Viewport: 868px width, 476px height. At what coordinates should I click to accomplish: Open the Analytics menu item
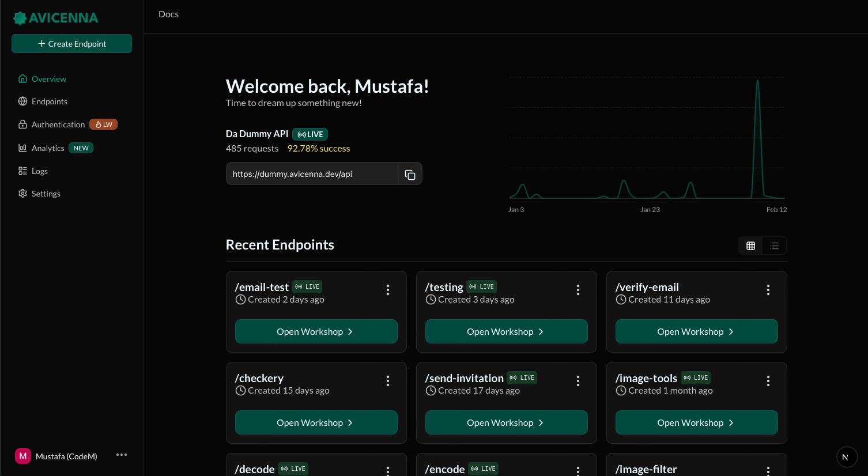point(48,148)
